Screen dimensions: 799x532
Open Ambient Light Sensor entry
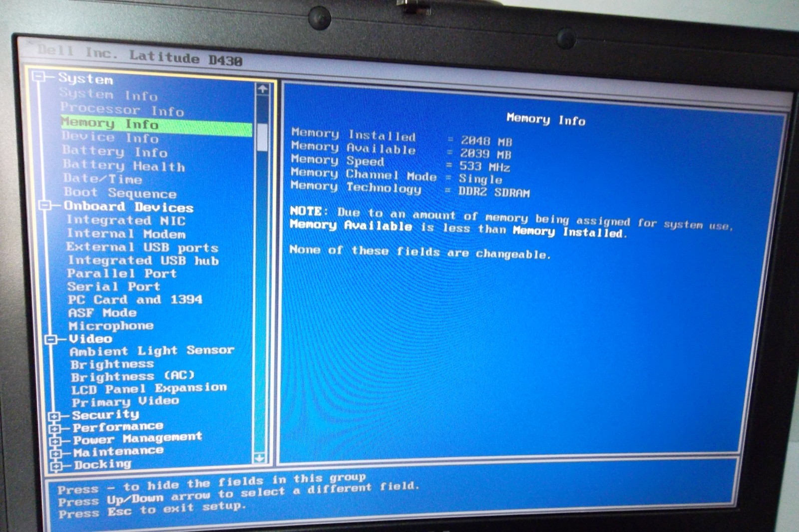click(152, 351)
